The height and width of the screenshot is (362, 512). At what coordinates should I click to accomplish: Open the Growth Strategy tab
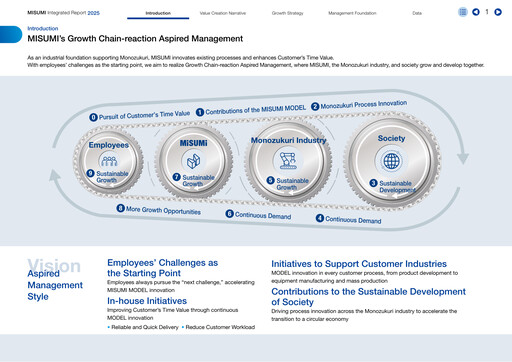pos(287,13)
